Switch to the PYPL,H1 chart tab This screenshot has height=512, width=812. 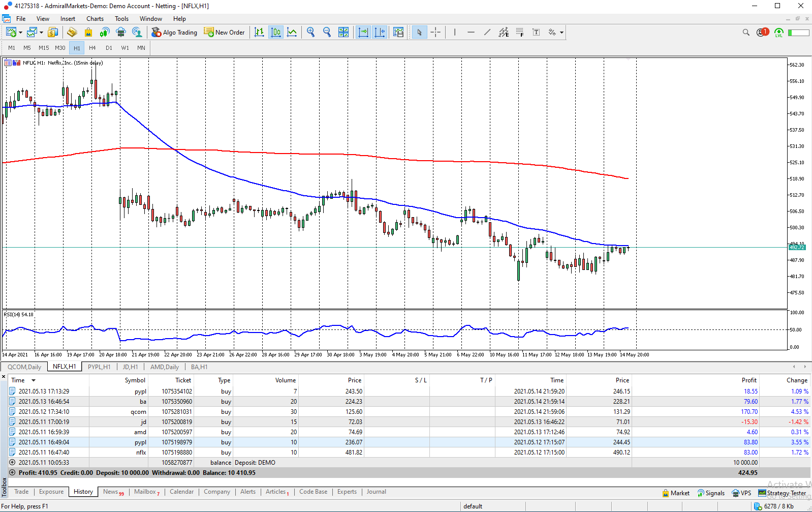tap(99, 367)
